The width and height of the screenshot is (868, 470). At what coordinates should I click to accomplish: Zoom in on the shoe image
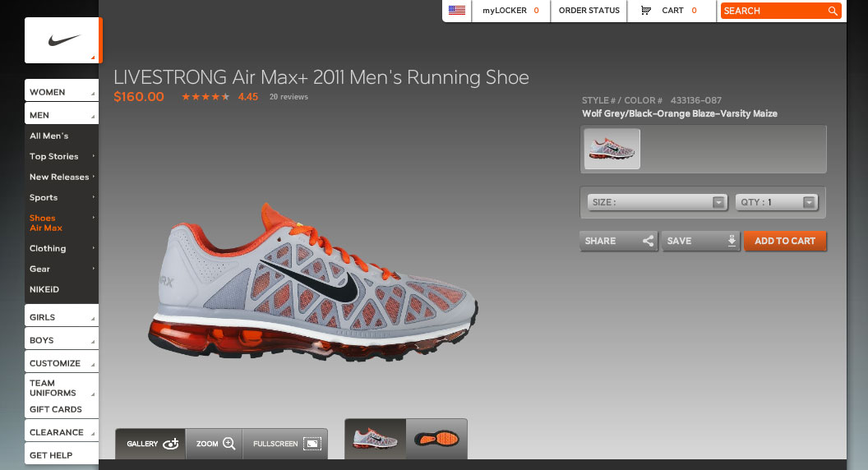coord(215,444)
